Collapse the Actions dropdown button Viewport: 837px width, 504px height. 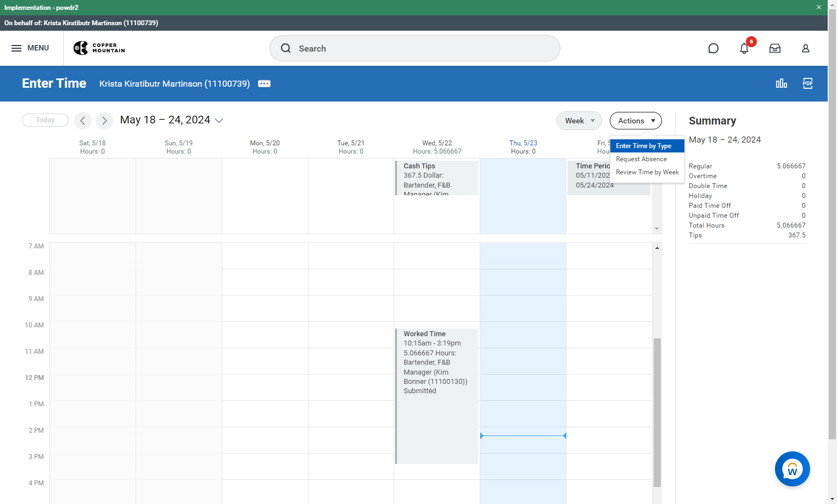tap(636, 121)
